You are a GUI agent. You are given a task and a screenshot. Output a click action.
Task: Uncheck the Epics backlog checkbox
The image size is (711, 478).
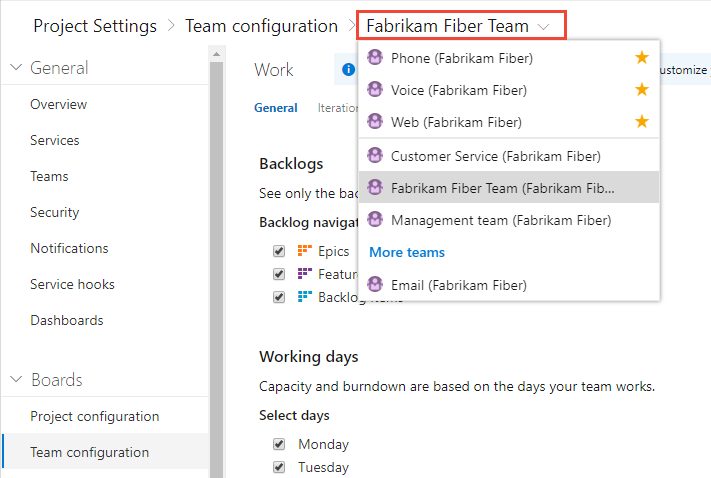click(x=280, y=251)
